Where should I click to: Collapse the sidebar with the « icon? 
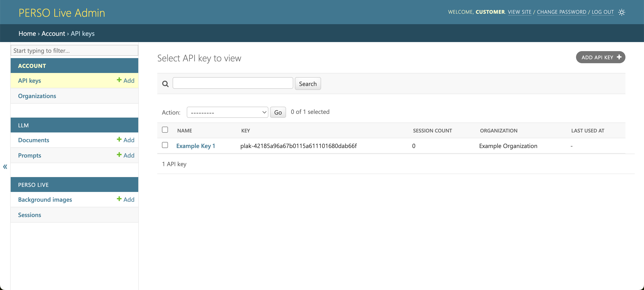click(5, 167)
